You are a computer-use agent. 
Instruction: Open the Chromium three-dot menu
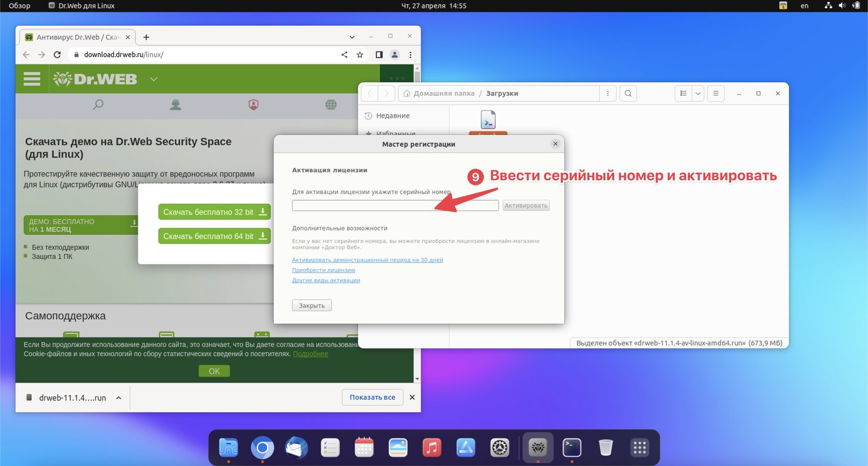(411, 55)
